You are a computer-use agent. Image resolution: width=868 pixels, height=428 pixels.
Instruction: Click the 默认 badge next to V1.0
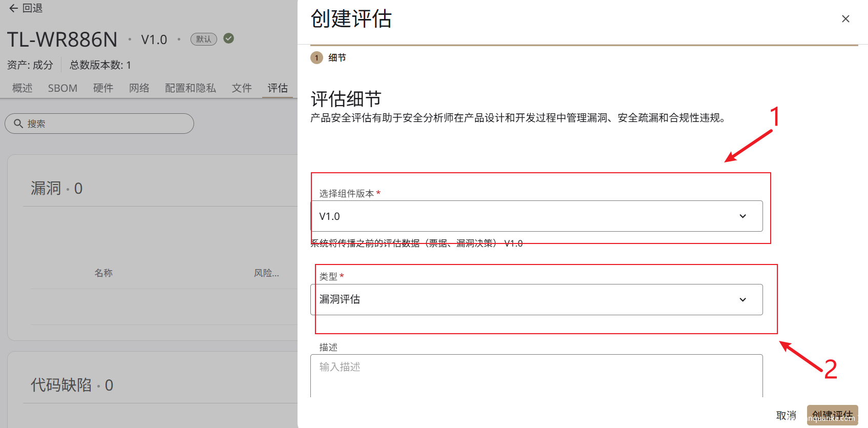[204, 39]
